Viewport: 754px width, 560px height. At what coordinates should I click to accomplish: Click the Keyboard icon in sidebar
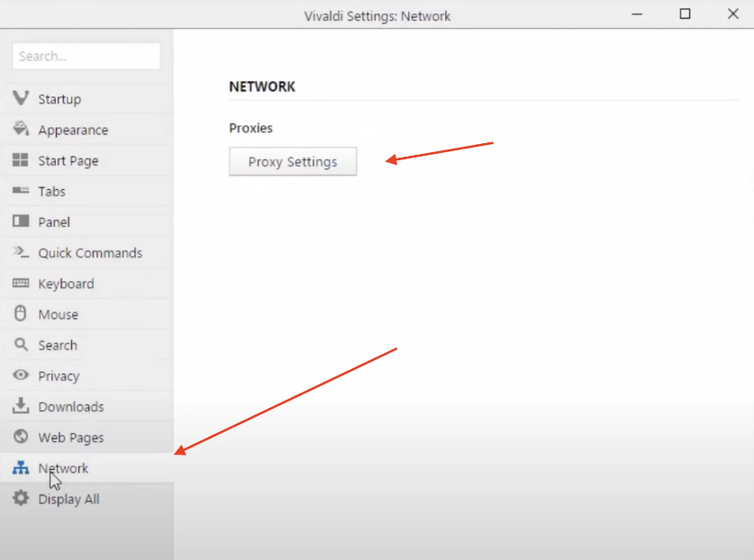pos(21,283)
